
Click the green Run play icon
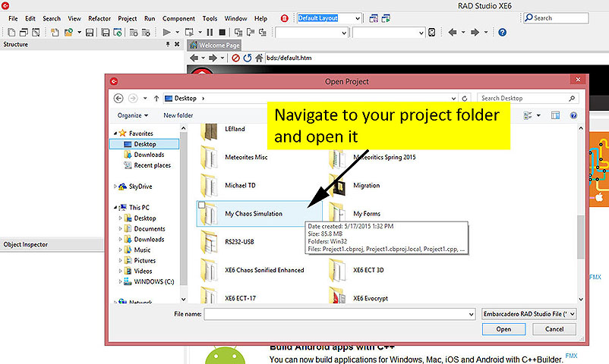pos(166,32)
